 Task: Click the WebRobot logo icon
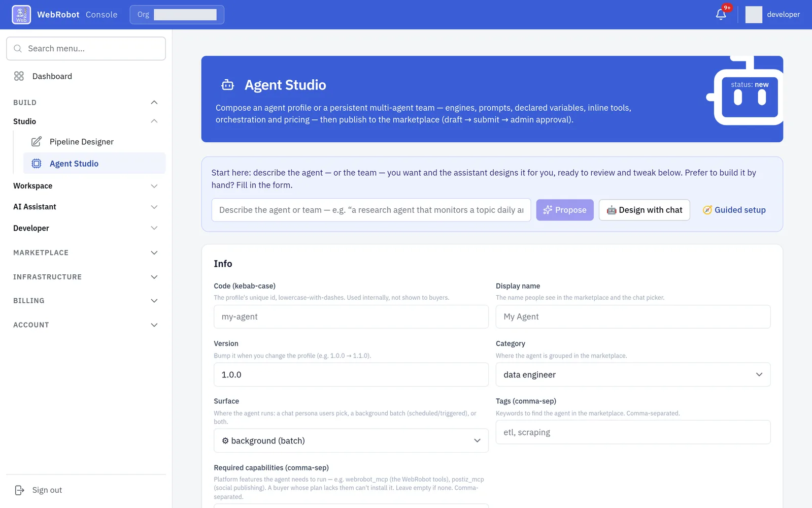(x=21, y=15)
